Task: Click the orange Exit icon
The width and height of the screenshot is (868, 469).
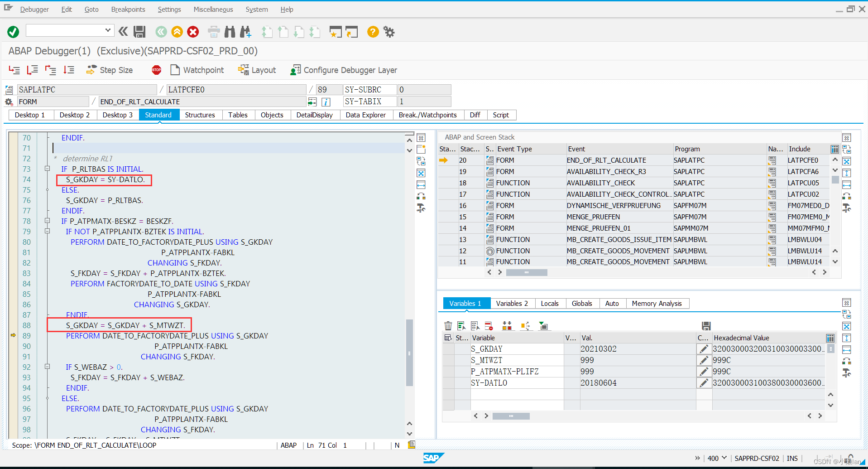Action: (177, 32)
